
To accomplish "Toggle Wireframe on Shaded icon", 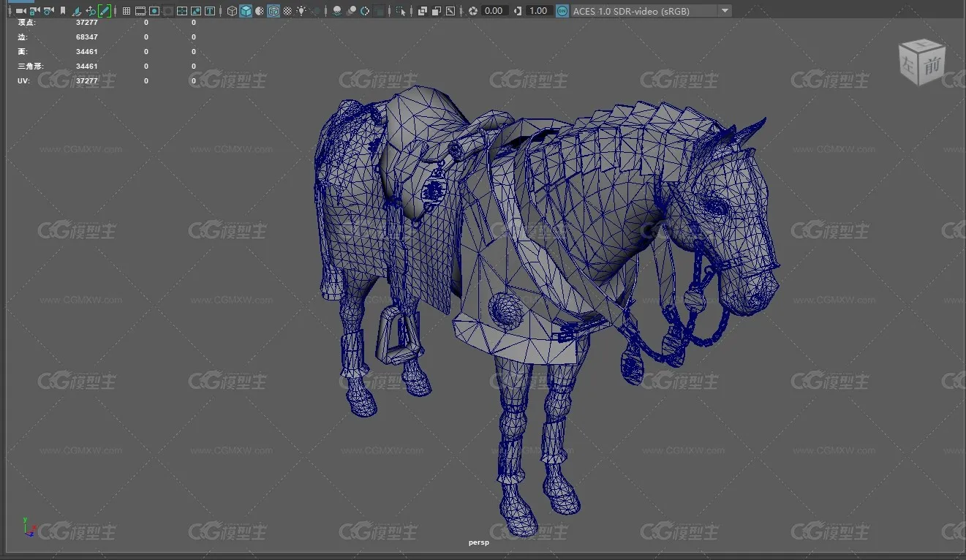I will (x=273, y=11).
